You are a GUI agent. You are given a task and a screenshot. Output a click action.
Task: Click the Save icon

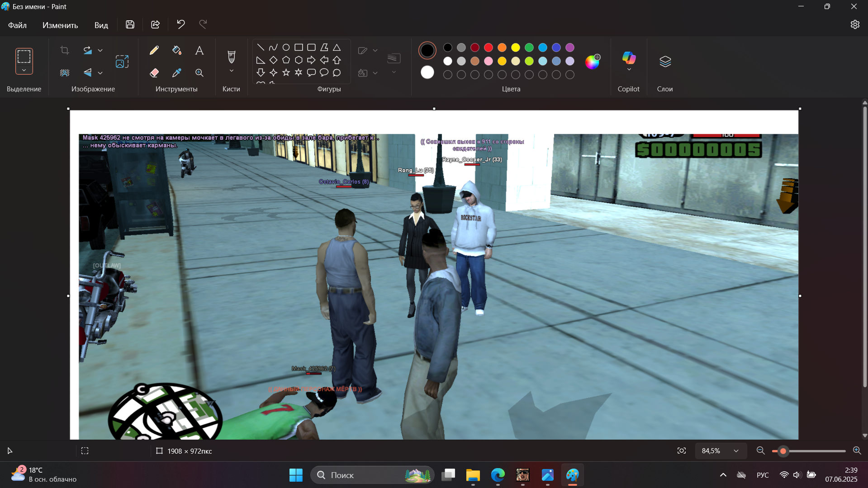pyautogui.click(x=130, y=24)
